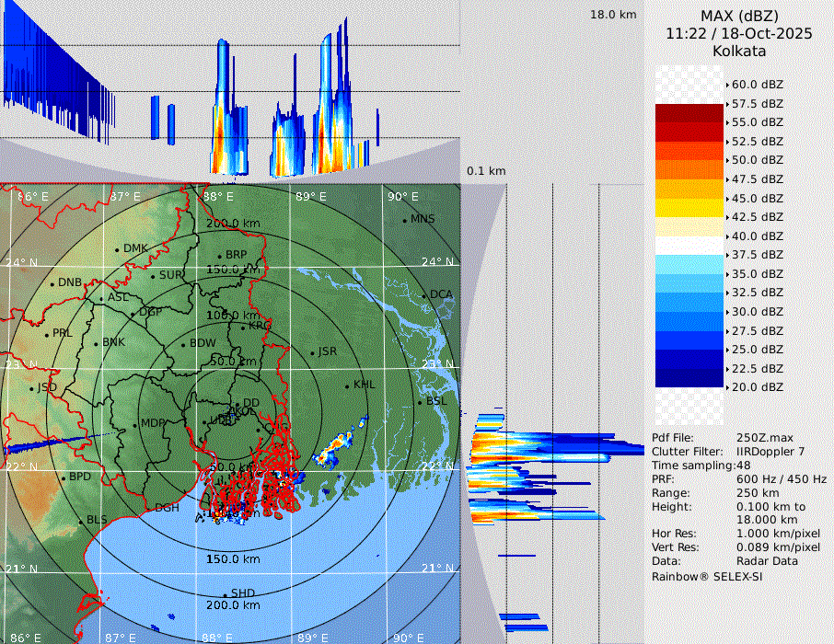
Task: Select the Kolkata radar site name
Action: pos(739,51)
